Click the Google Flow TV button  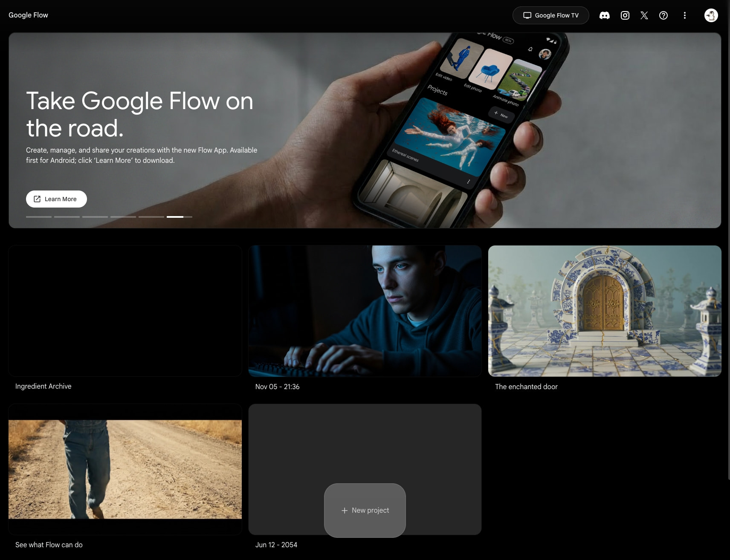click(550, 15)
